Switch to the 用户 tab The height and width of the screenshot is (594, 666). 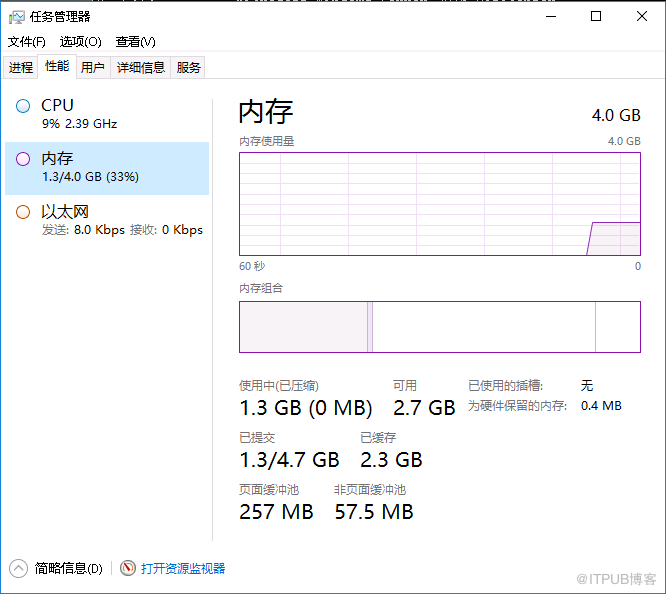93,68
